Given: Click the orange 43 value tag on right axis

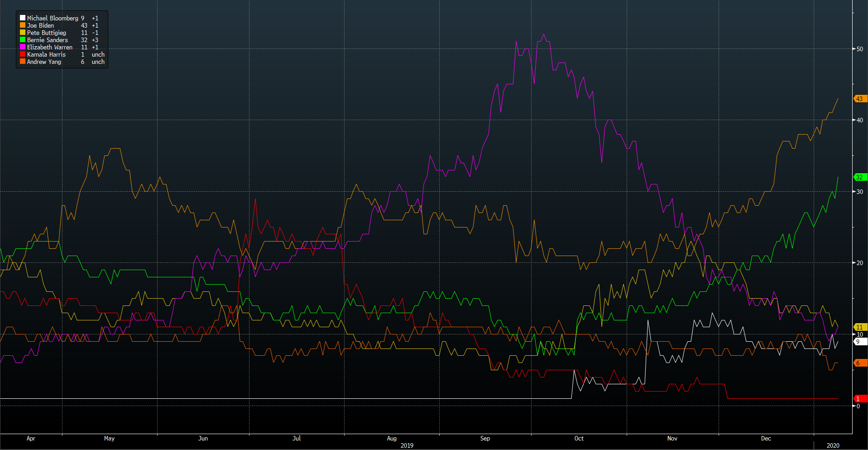Looking at the screenshot, I should pos(860,99).
